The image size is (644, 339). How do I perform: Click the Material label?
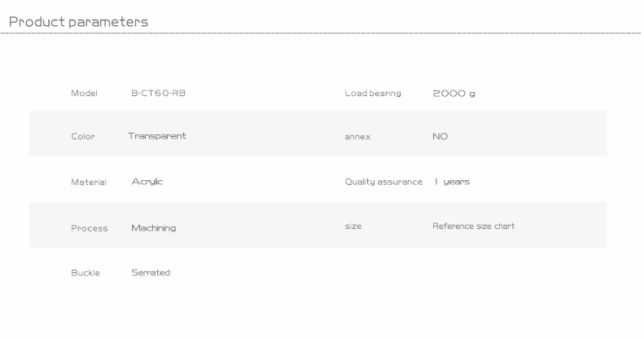pos(89,182)
